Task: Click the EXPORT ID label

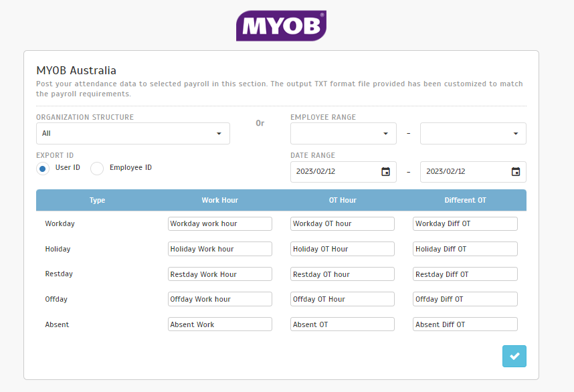Action: pyautogui.click(x=55, y=155)
